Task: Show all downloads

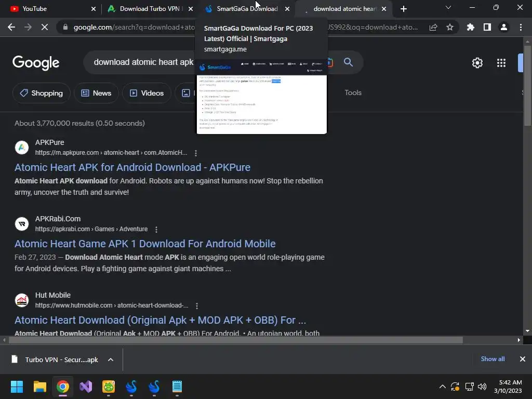Action: pos(493,359)
